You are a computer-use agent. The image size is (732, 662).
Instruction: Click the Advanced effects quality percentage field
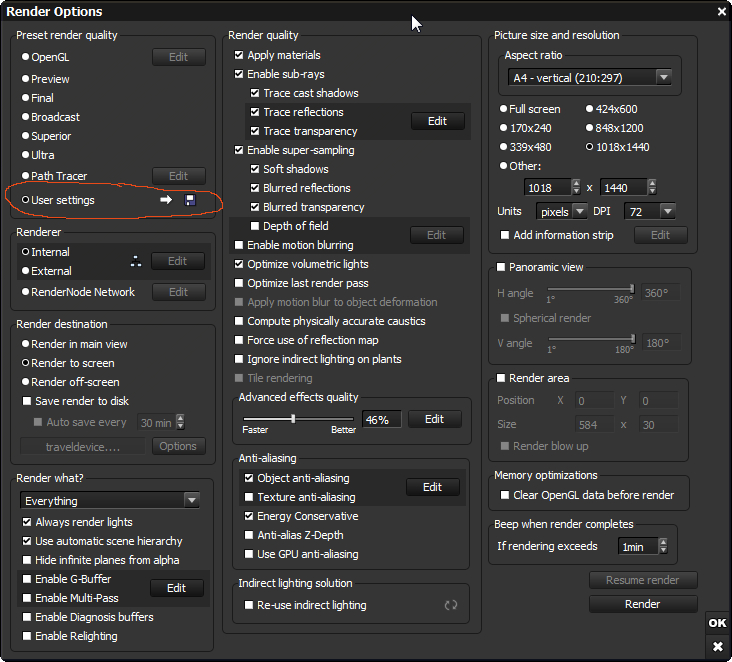[x=380, y=420]
